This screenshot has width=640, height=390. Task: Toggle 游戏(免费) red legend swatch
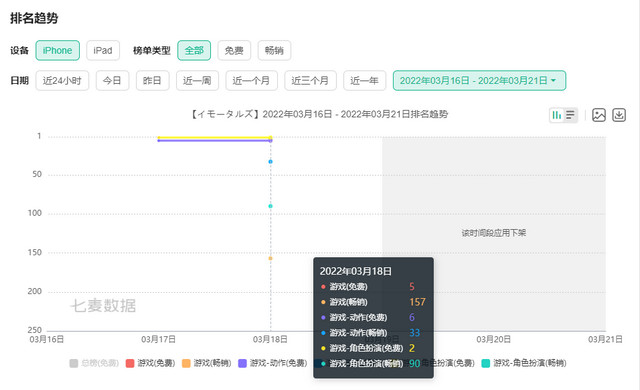pyautogui.click(x=130, y=363)
